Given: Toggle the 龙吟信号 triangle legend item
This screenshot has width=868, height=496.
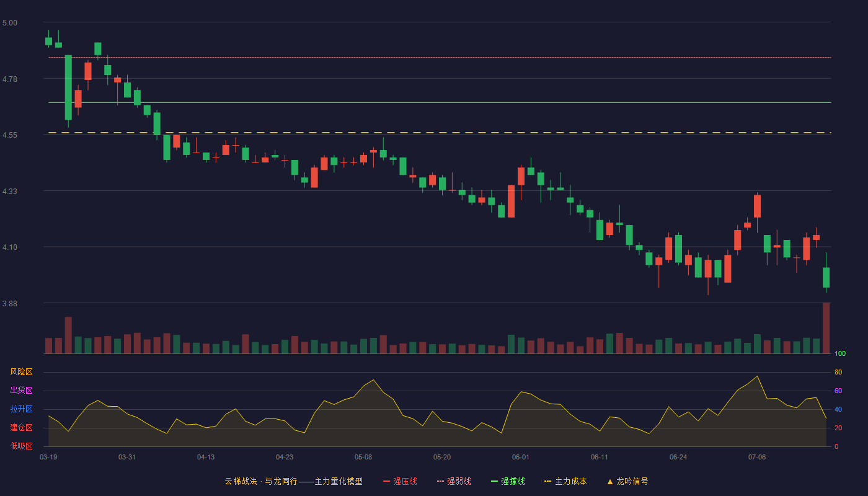Looking at the screenshot, I should (x=627, y=481).
